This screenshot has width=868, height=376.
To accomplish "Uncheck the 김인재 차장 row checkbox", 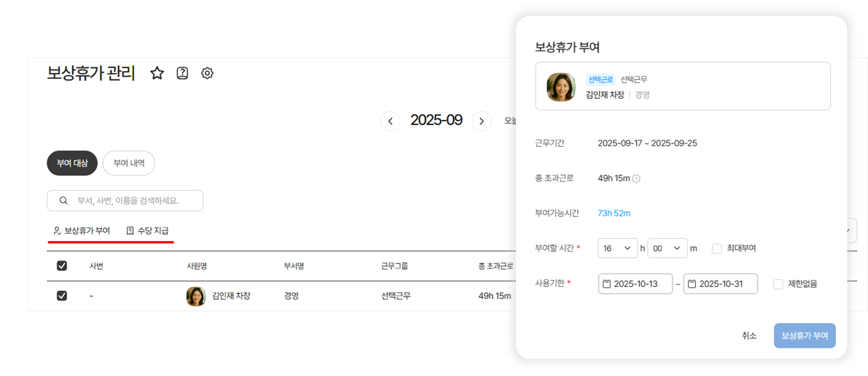I will [62, 296].
